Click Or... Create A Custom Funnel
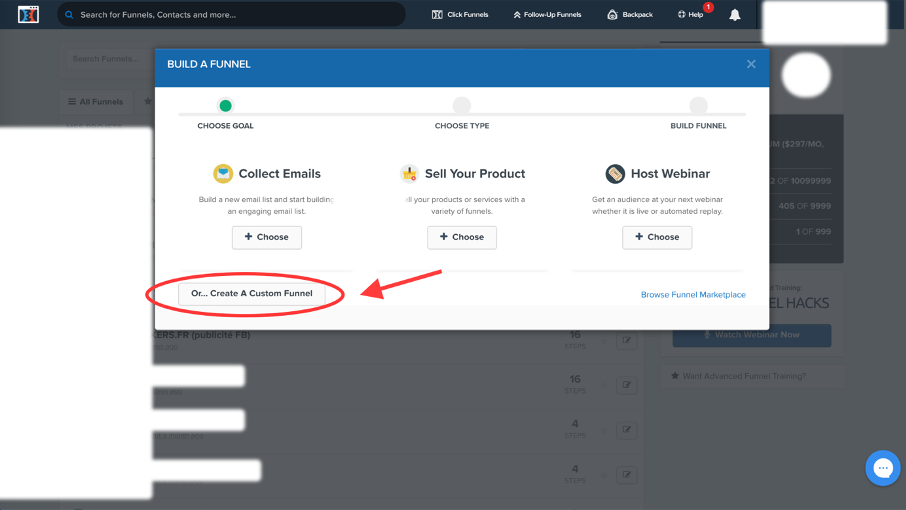Image resolution: width=906 pixels, height=510 pixels. pyautogui.click(x=252, y=294)
